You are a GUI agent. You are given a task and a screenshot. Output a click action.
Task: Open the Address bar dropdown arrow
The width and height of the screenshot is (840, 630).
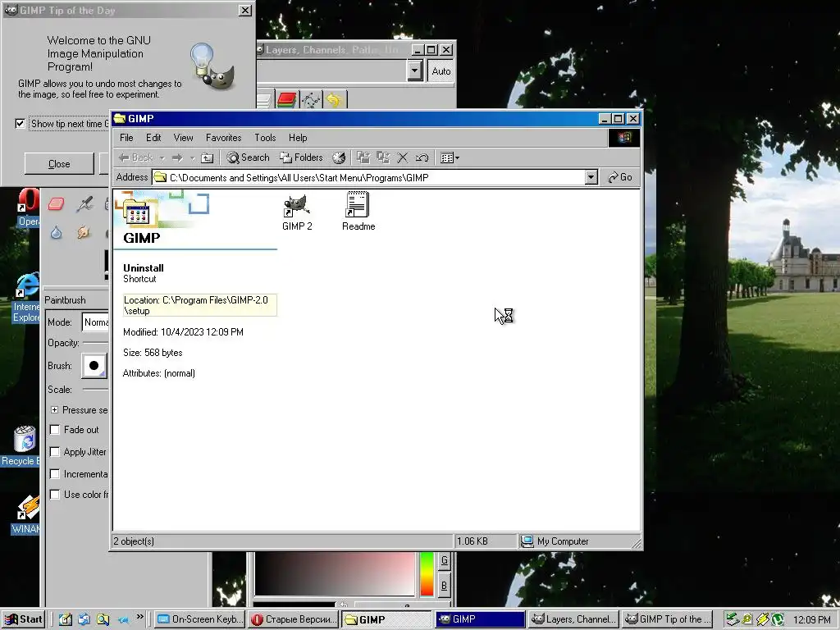pyautogui.click(x=591, y=177)
